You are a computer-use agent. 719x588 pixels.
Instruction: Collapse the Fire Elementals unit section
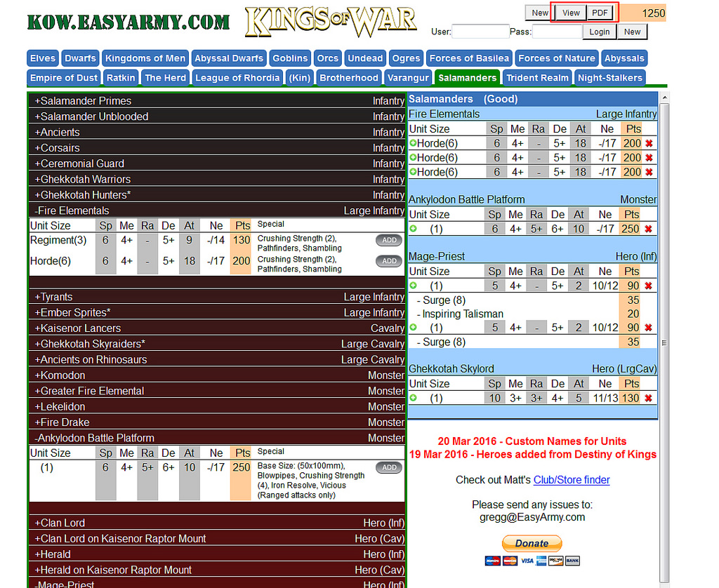click(72, 211)
